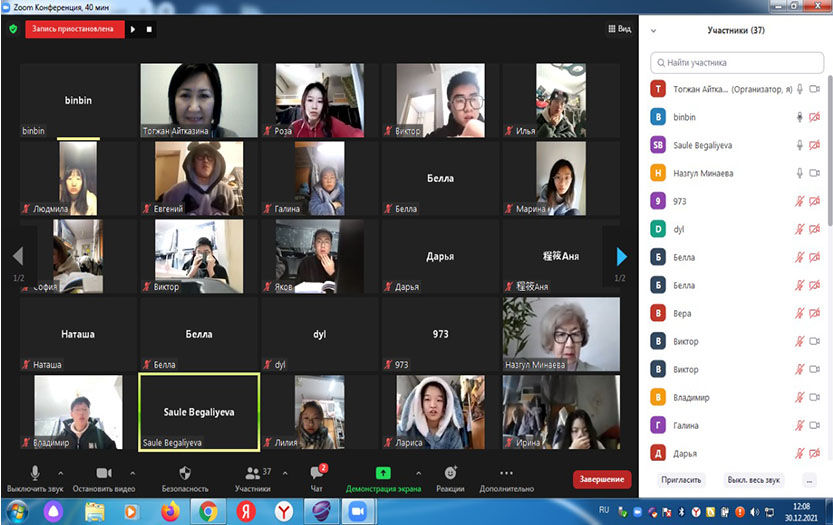Stop the recording with the square icon
The height and width of the screenshot is (525, 833).
point(149,29)
